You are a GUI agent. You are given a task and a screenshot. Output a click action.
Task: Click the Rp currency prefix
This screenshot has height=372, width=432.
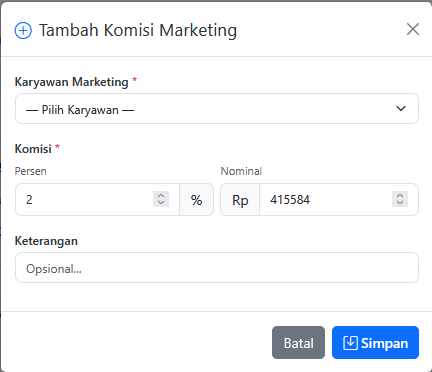pos(240,200)
